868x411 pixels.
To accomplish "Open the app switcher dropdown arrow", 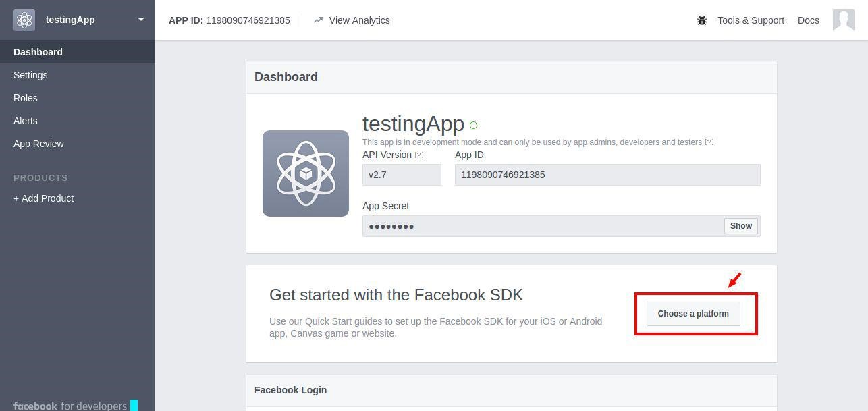I will (x=141, y=20).
